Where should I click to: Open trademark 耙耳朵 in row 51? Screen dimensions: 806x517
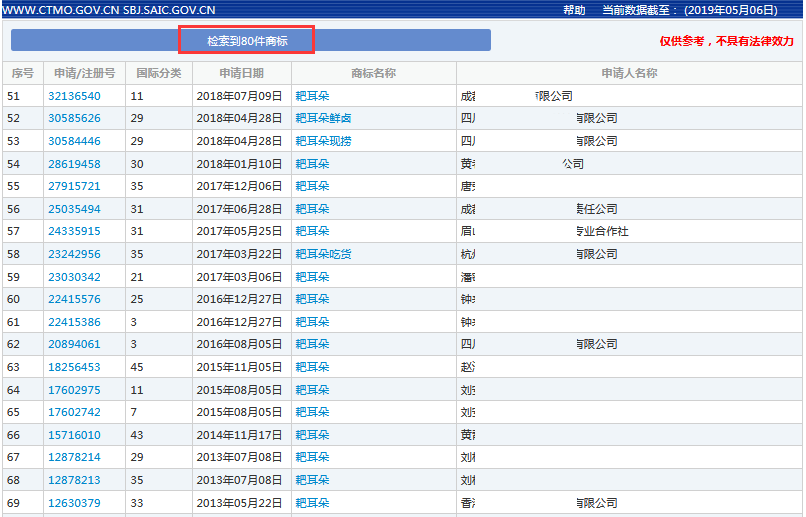click(x=313, y=96)
